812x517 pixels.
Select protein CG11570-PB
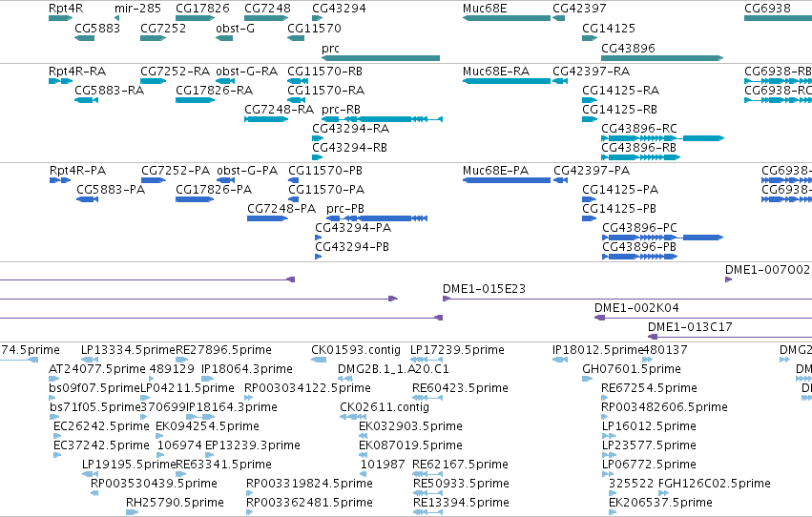(325, 170)
